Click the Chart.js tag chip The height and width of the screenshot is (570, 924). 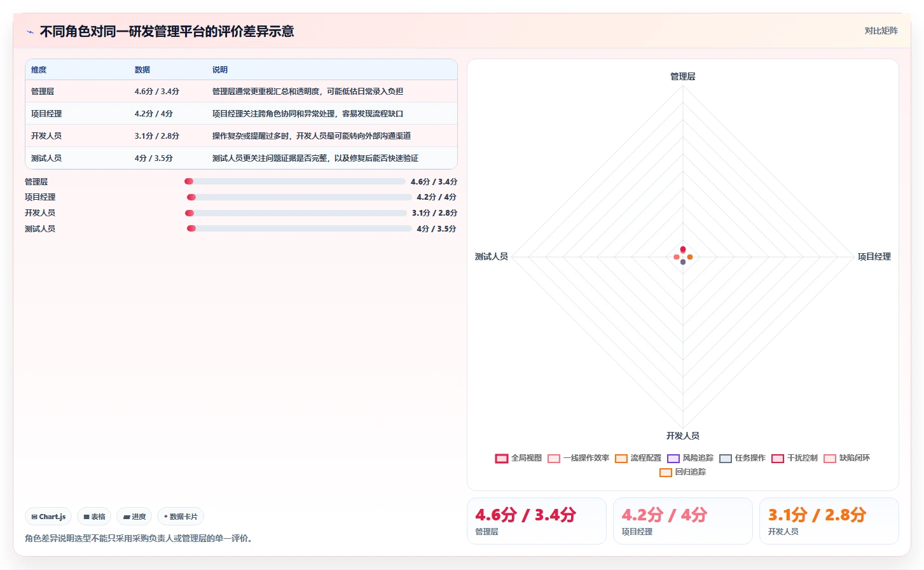coord(49,517)
